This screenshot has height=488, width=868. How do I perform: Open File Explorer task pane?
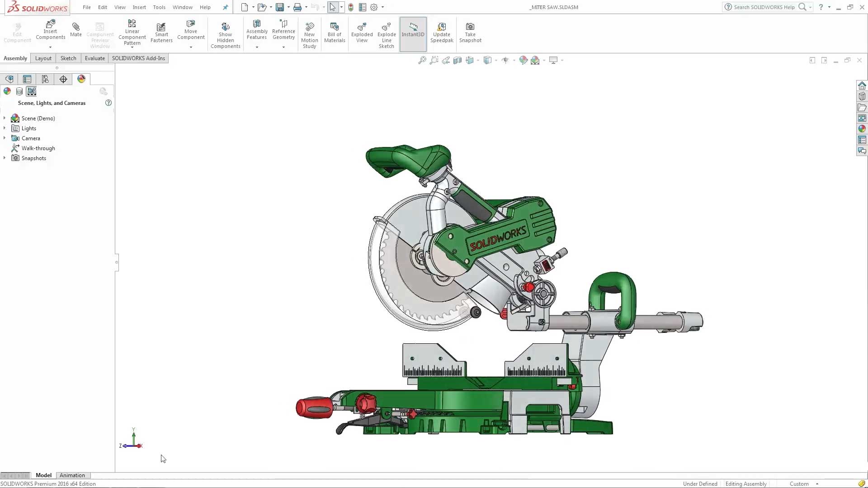pyautogui.click(x=862, y=108)
